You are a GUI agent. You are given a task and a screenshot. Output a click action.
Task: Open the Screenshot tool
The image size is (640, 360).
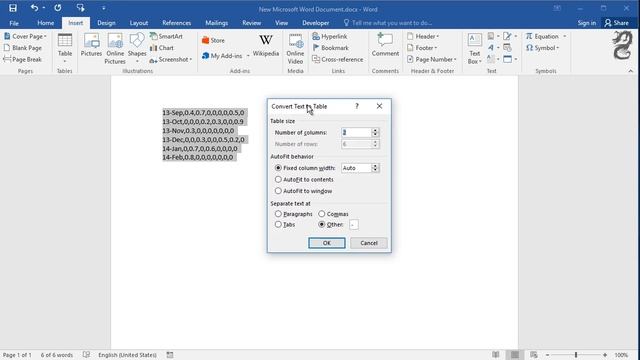click(x=171, y=60)
